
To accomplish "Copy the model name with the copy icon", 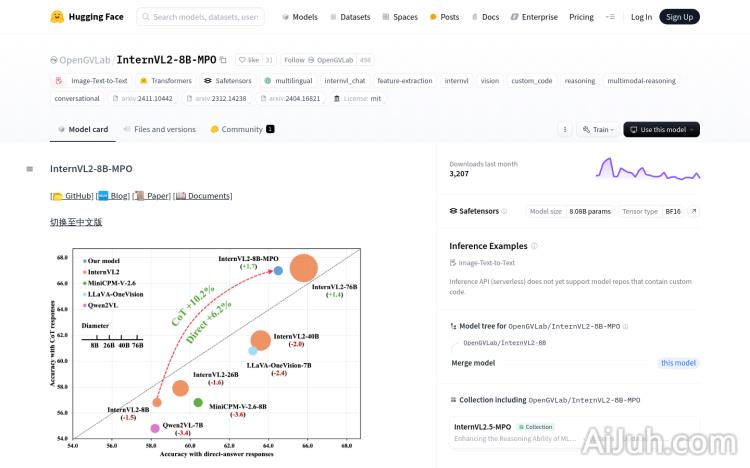I will click(x=223, y=60).
